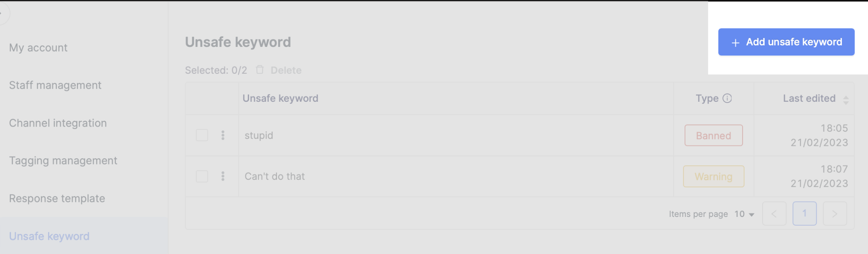Viewport: 868px width, 254px height.
Task: Go to next page arrow
Action: (x=834, y=214)
